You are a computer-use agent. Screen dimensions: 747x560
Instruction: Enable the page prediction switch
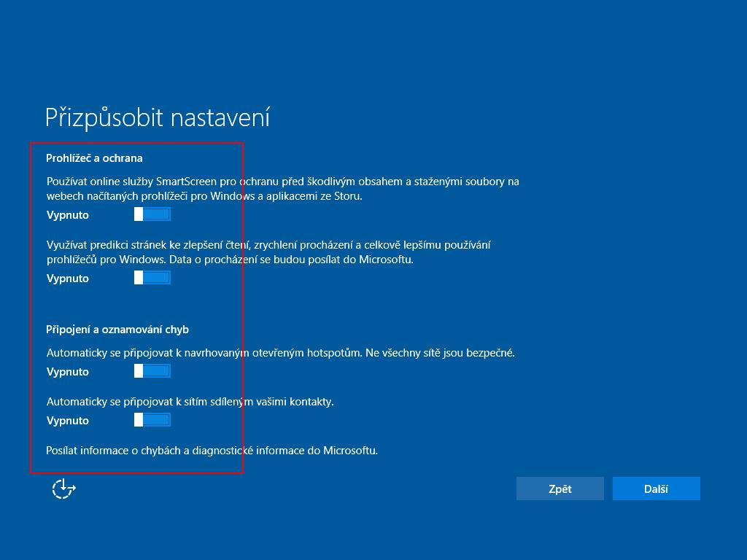tap(152, 278)
